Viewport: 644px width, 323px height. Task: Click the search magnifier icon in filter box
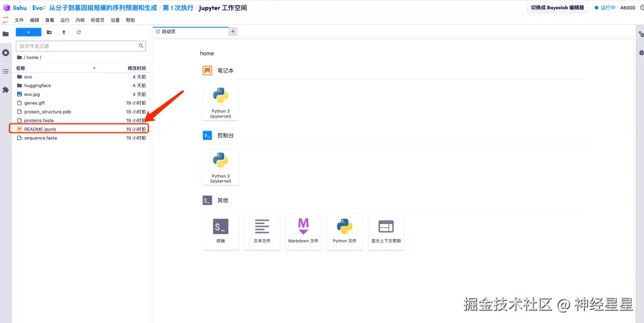coord(141,46)
